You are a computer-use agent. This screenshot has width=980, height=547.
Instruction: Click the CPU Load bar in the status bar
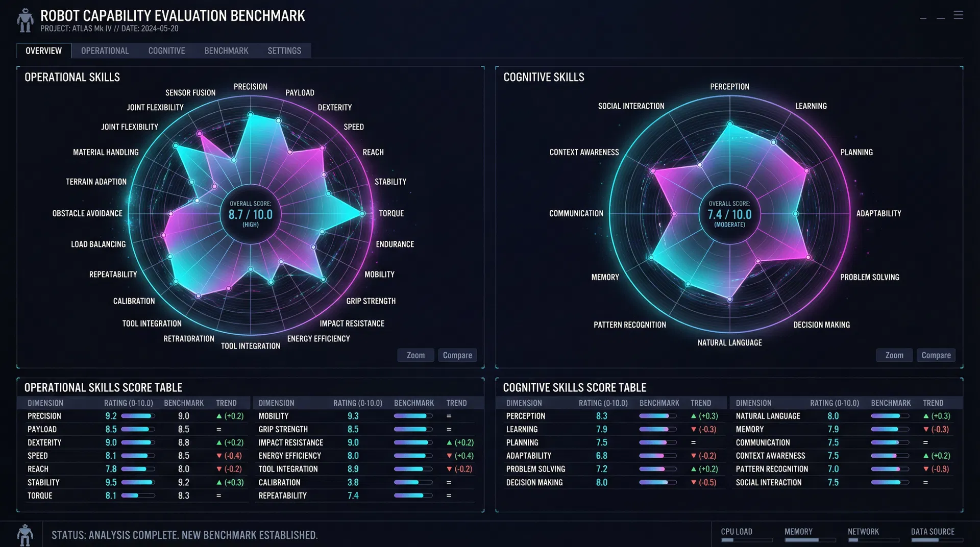(746, 540)
